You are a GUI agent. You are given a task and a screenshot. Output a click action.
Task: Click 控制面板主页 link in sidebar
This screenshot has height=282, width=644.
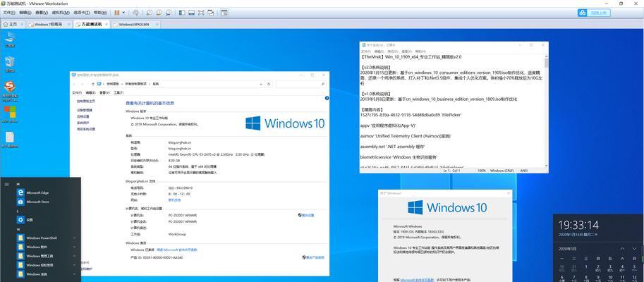[x=86, y=101]
